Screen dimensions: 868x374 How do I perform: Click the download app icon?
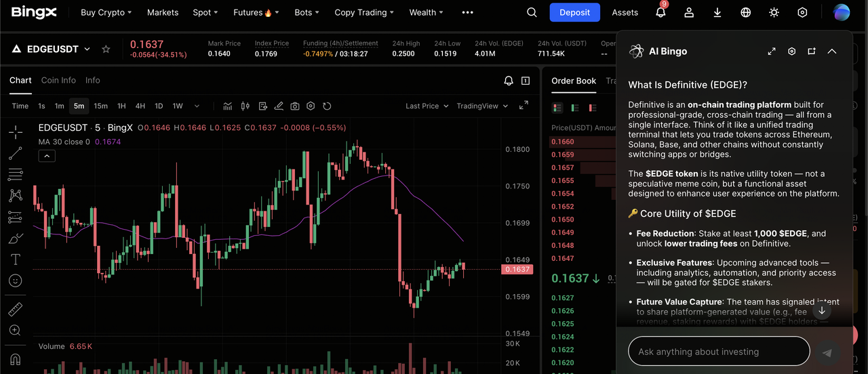717,12
